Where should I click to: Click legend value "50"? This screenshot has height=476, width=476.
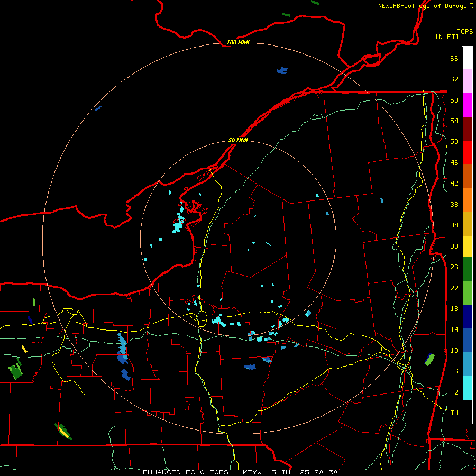click(454, 142)
